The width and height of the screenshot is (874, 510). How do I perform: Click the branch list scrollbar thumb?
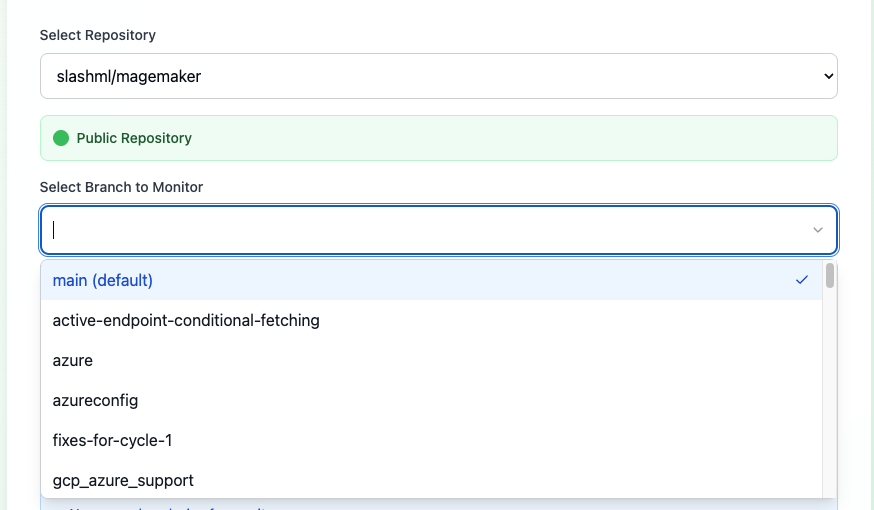pyautogui.click(x=830, y=275)
